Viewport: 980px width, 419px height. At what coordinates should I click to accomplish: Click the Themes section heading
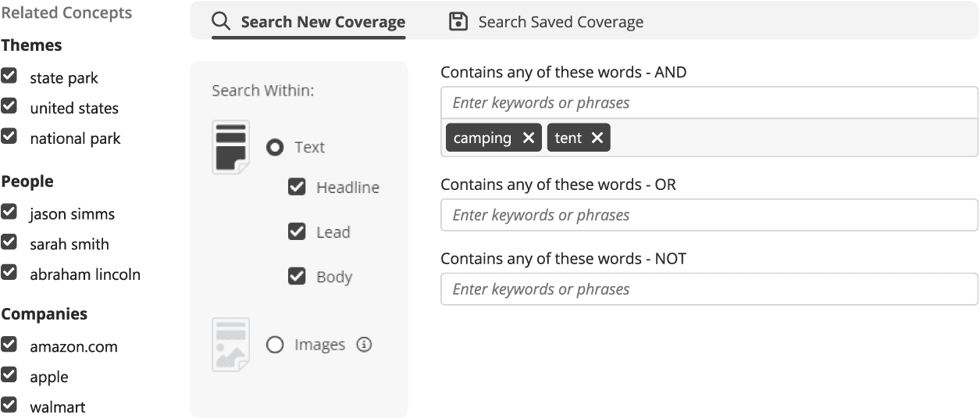click(31, 45)
